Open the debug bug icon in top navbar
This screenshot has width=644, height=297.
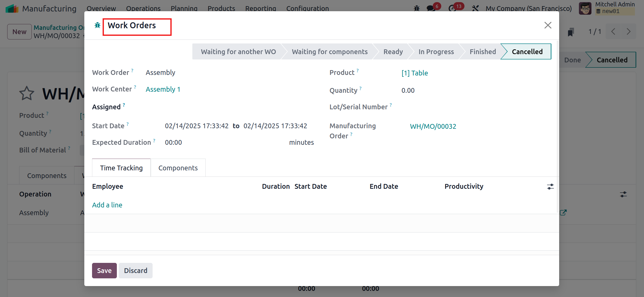tap(416, 8)
